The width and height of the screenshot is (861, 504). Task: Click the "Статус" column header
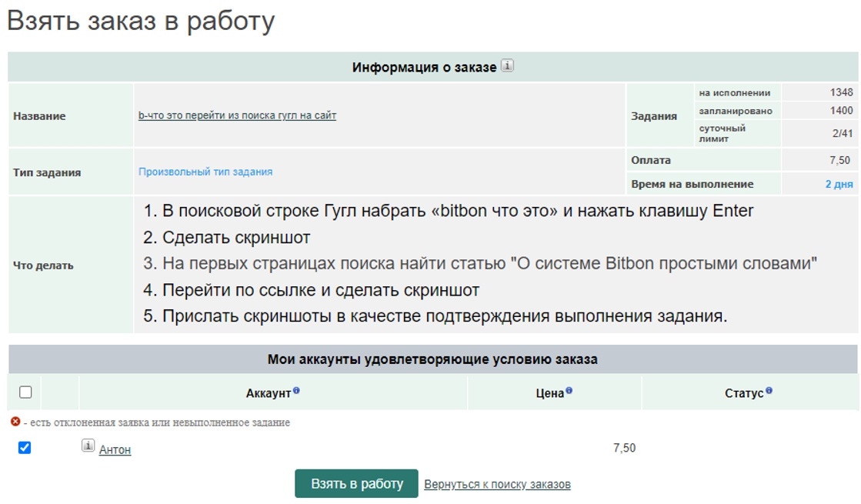pyautogui.click(x=744, y=393)
